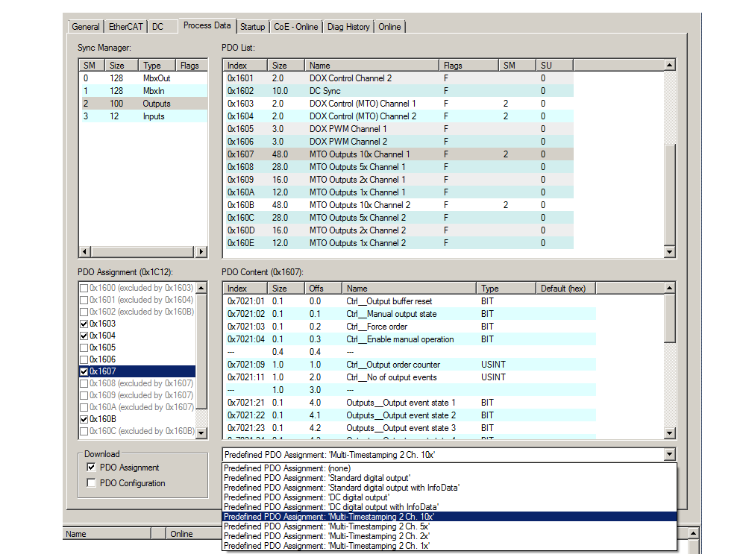Image resolution: width=746 pixels, height=560 pixels.
Task: Open the Predefined PDO Assignment dropdown arrow
Action: point(670,454)
